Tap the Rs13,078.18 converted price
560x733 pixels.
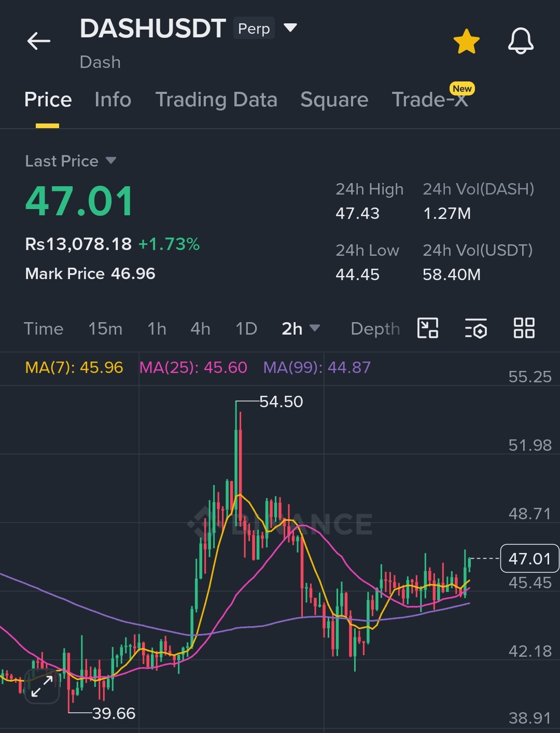click(78, 244)
